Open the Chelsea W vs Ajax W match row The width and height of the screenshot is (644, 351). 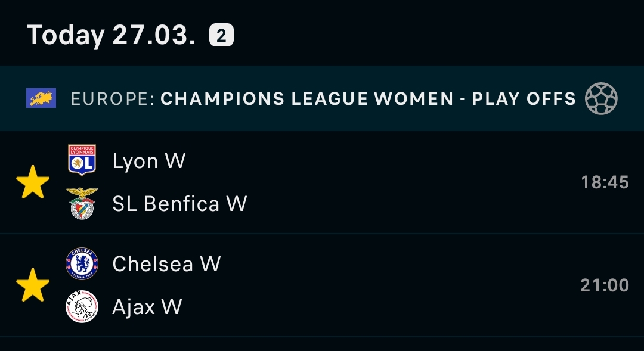[x=322, y=285]
